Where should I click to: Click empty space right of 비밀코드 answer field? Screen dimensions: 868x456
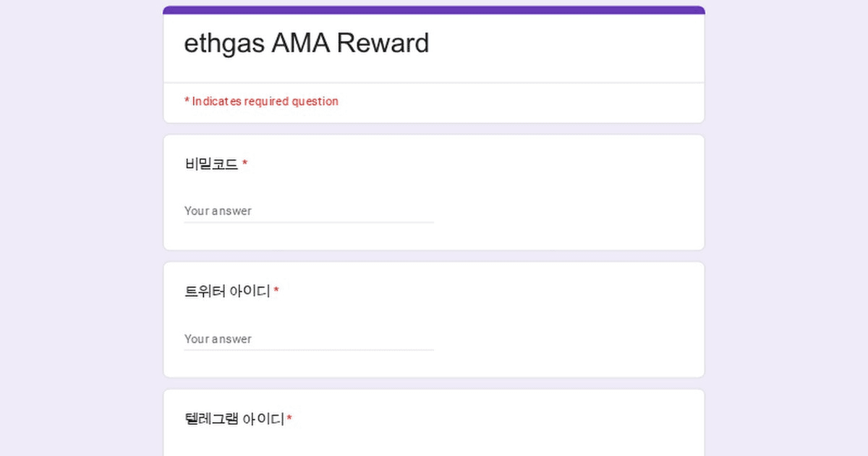point(564,211)
